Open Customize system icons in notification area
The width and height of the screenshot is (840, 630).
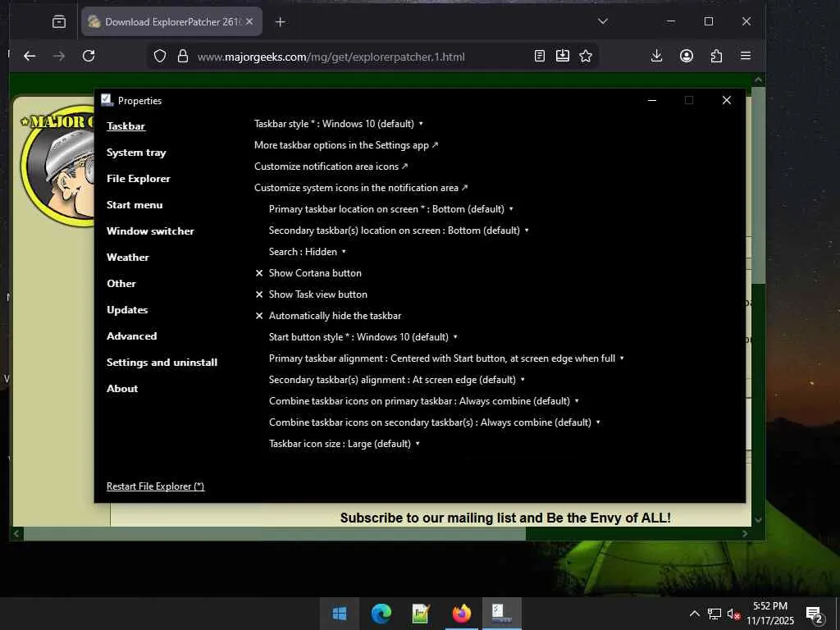pos(361,188)
